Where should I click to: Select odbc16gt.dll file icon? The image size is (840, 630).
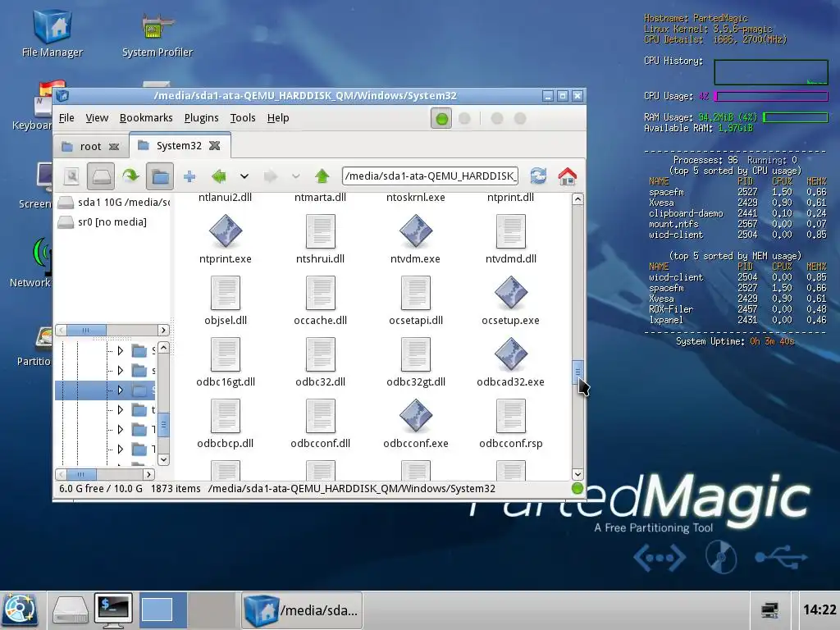pyautogui.click(x=226, y=354)
